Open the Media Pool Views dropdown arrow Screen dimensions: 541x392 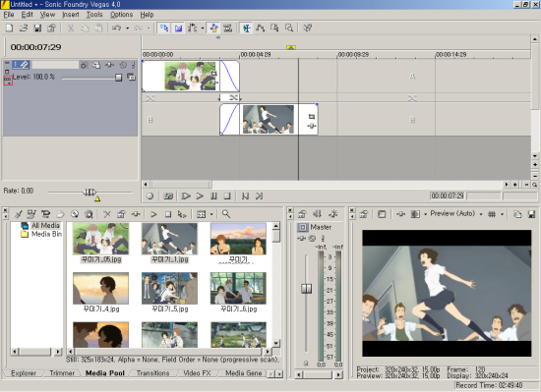[x=211, y=214]
